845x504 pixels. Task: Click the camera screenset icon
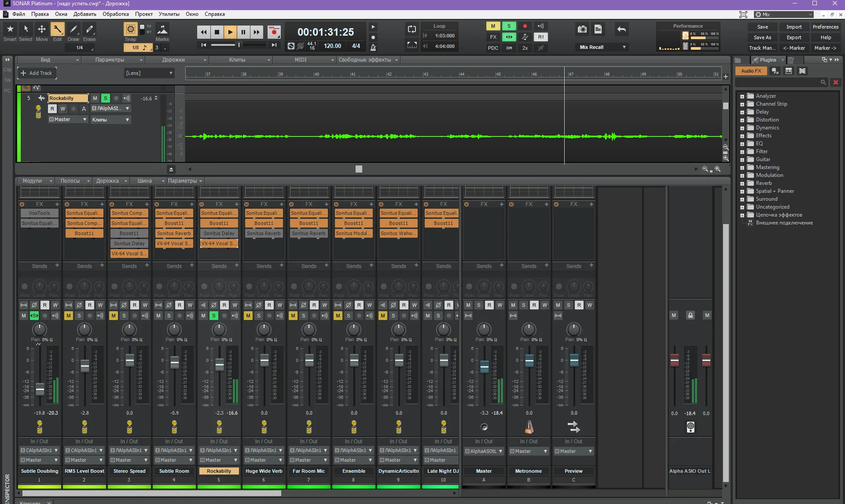(x=582, y=29)
